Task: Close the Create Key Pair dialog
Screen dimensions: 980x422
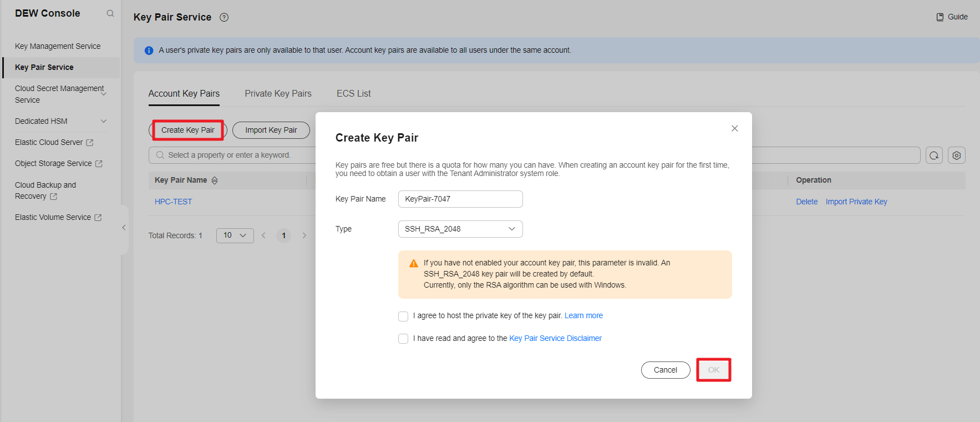Action: pos(734,128)
